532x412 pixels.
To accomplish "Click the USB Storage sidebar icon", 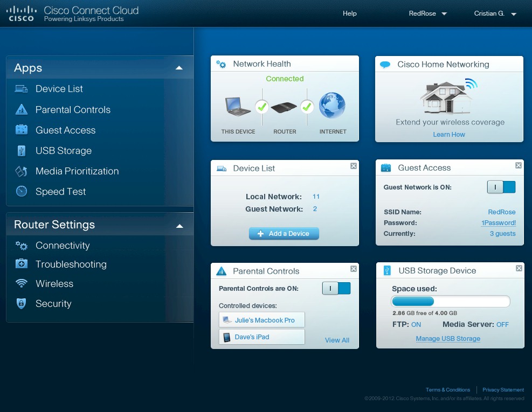I will [x=22, y=151].
